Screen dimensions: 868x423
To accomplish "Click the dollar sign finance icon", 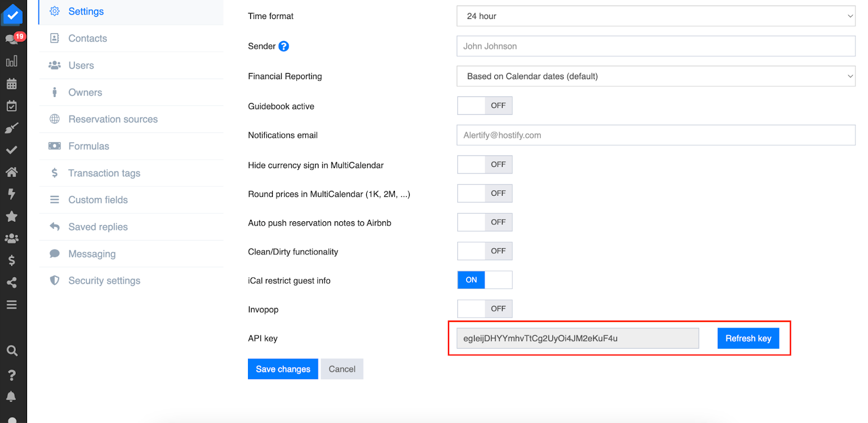I will tap(11, 260).
